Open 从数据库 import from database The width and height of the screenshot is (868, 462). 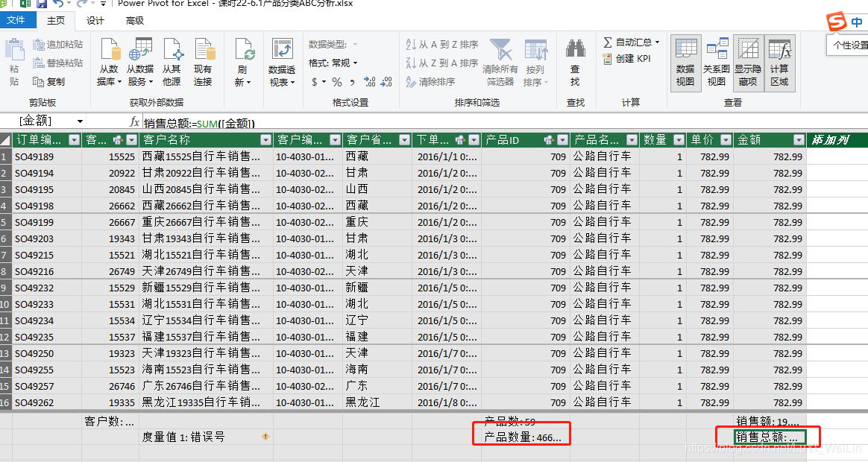110,62
